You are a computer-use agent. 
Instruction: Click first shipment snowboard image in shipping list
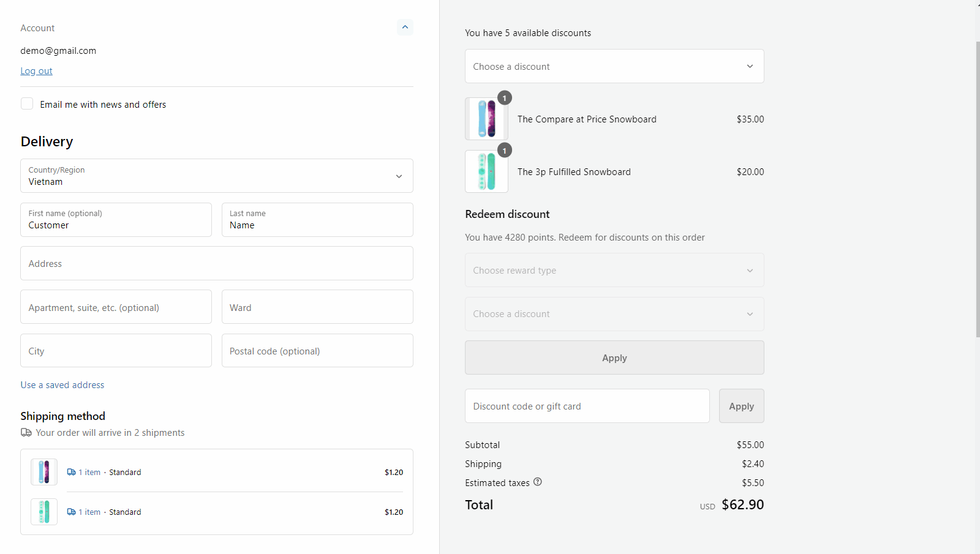click(x=44, y=472)
